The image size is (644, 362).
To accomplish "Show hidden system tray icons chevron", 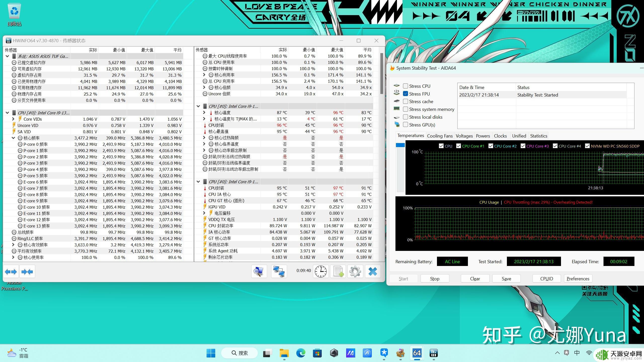I will coord(557,353).
